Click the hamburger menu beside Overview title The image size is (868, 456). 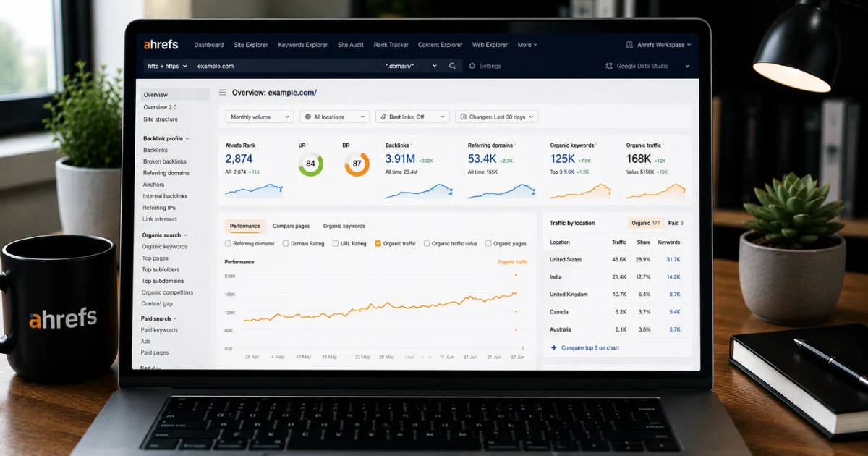[x=223, y=93]
